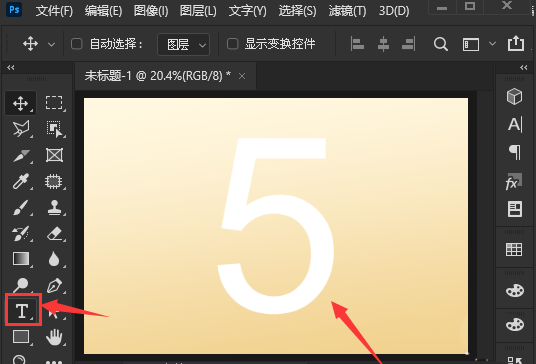536x364 pixels.
Task: Click Align horizontal centers icon
Action: [383, 44]
